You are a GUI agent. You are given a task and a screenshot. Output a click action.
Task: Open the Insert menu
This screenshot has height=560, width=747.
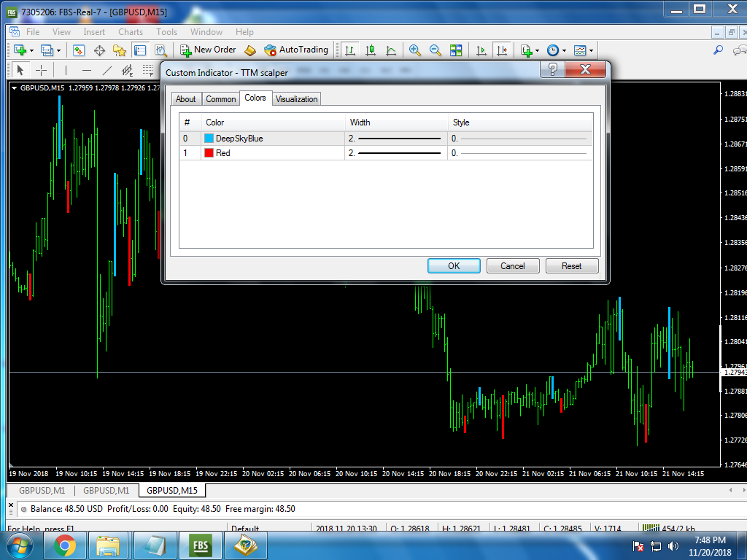point(94,32)
